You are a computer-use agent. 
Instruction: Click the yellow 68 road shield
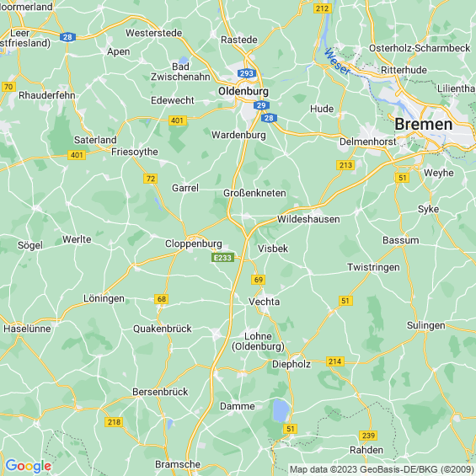click(x=162, y=299)
